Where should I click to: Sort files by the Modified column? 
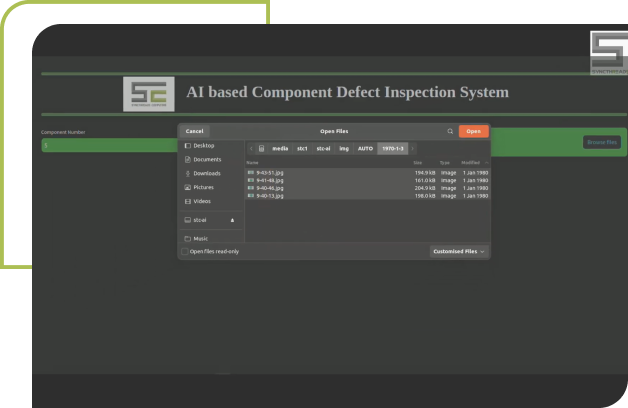pyautogui.click(x=471, y=162)
